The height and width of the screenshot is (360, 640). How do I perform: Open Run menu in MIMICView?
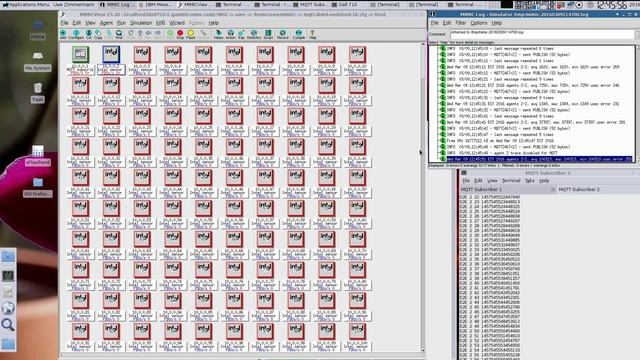pos(121,23)
